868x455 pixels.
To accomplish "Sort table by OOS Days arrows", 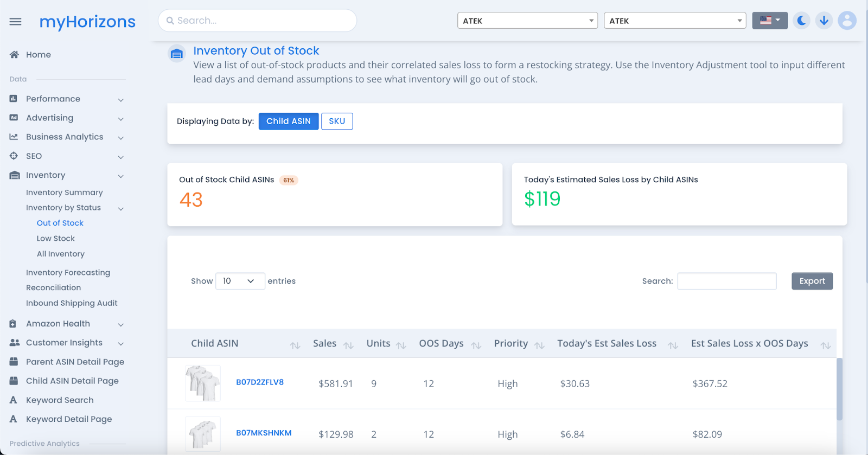I will [476, 345].
